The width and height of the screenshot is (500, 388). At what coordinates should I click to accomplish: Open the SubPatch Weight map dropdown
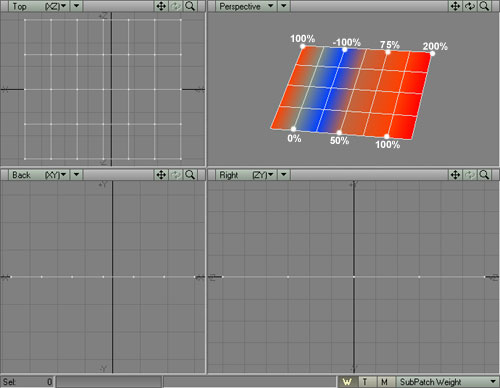click(448, 382)
